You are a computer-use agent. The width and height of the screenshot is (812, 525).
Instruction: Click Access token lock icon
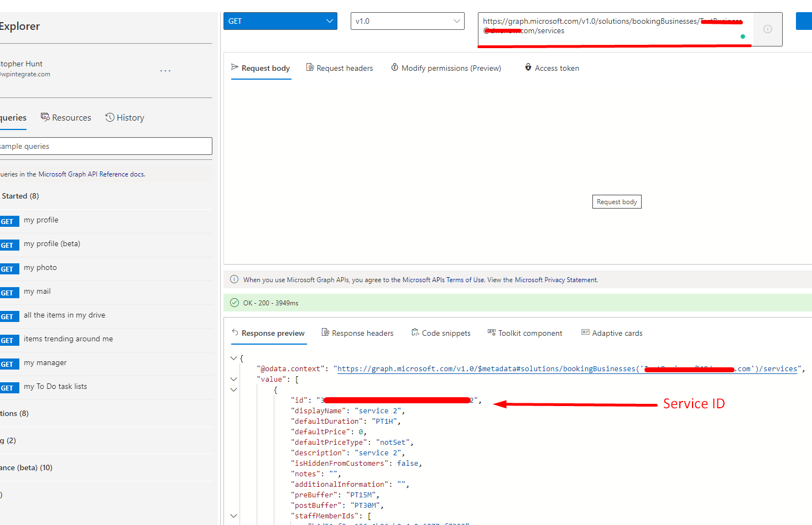click(x=528, y=67)
